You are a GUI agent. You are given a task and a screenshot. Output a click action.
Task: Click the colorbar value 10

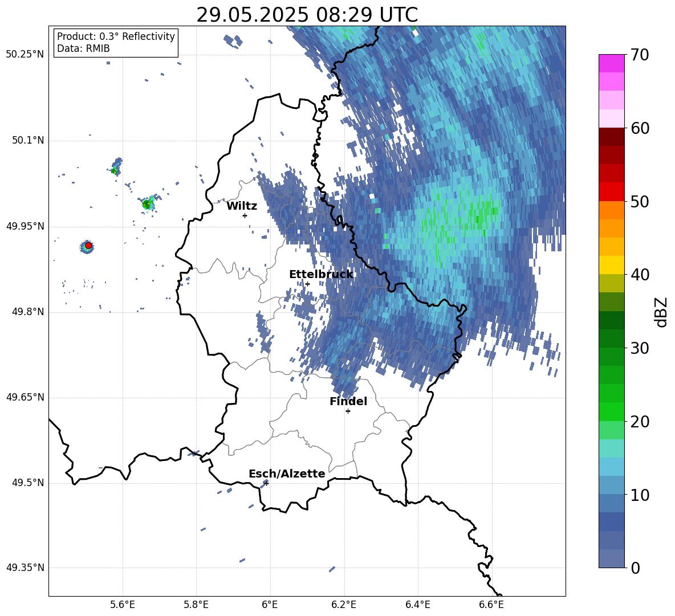[640, 495]
